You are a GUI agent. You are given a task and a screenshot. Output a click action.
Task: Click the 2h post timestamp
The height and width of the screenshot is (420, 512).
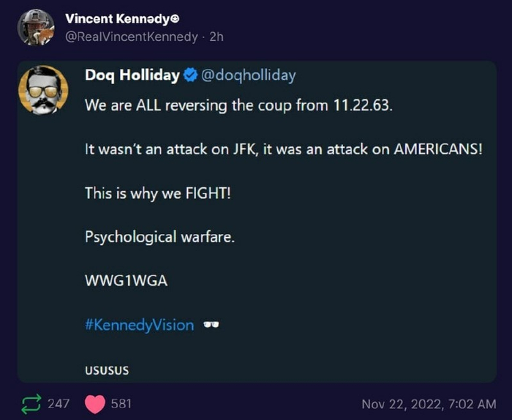point(217,37)
